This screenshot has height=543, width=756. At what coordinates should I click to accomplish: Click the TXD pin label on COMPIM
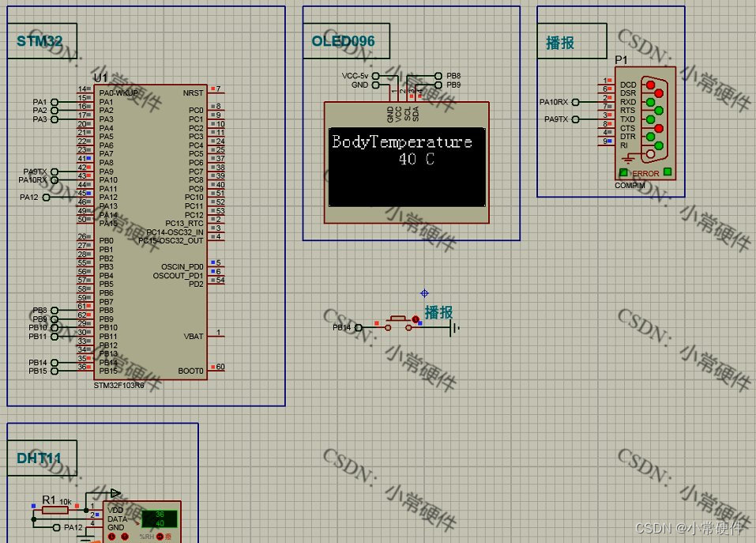coord(628,119)
